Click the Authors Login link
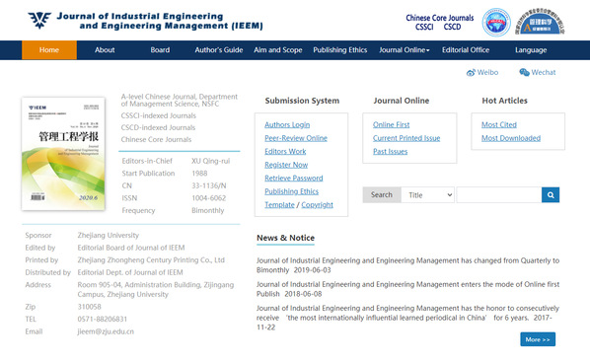 (x=287, y=125)
